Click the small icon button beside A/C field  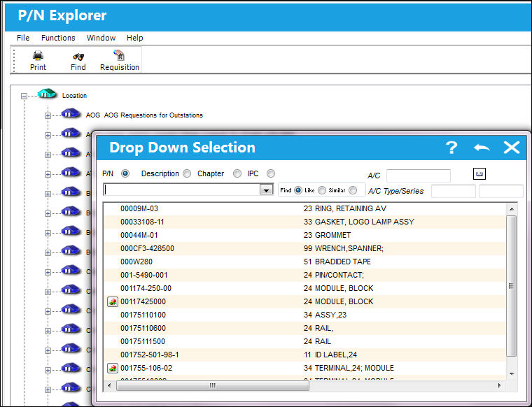[x=479, y=174]
